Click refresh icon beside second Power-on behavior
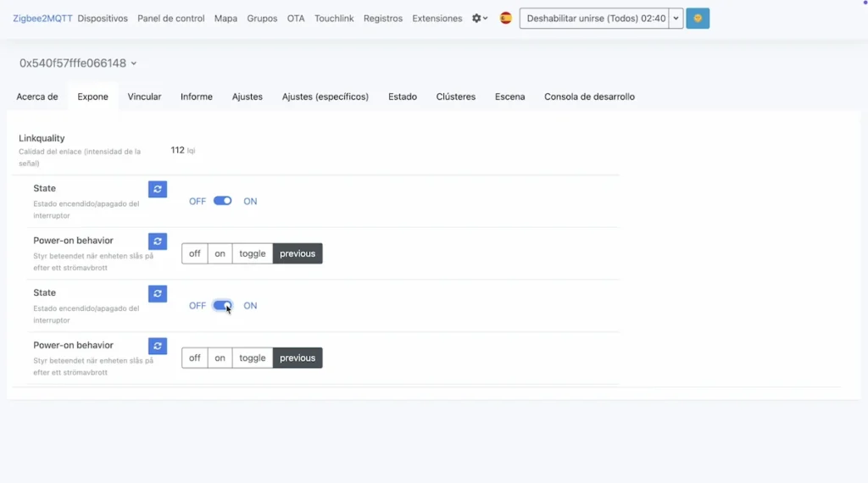868x483 pixels. coord(158,346)
